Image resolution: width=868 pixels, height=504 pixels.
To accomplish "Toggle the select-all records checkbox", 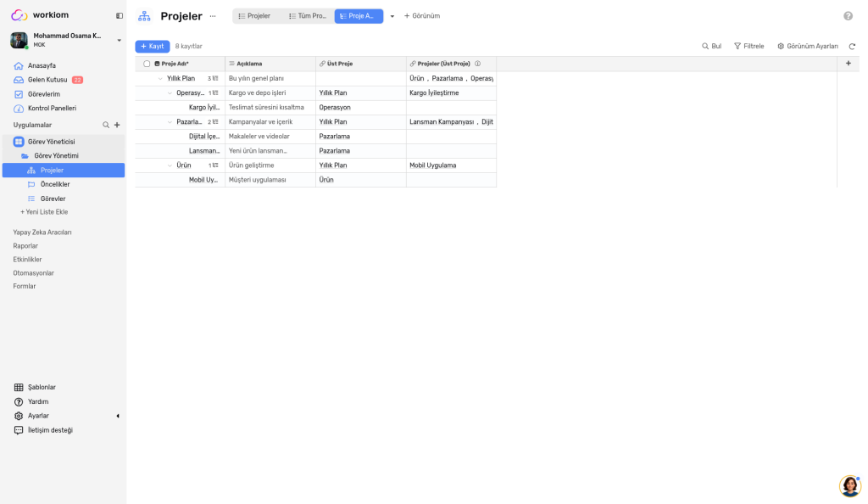I will tap(147, 64).
